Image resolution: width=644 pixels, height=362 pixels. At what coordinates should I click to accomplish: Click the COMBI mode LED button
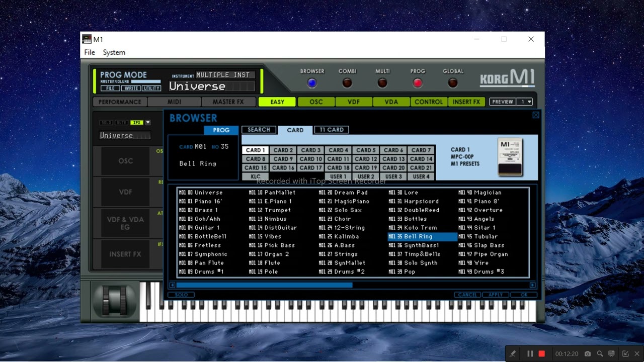[347, 83]
